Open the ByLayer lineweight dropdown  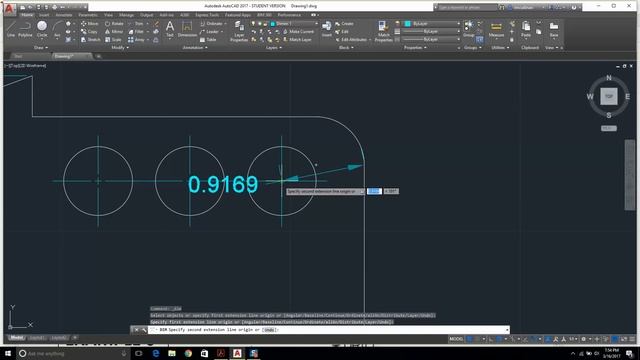432,31
